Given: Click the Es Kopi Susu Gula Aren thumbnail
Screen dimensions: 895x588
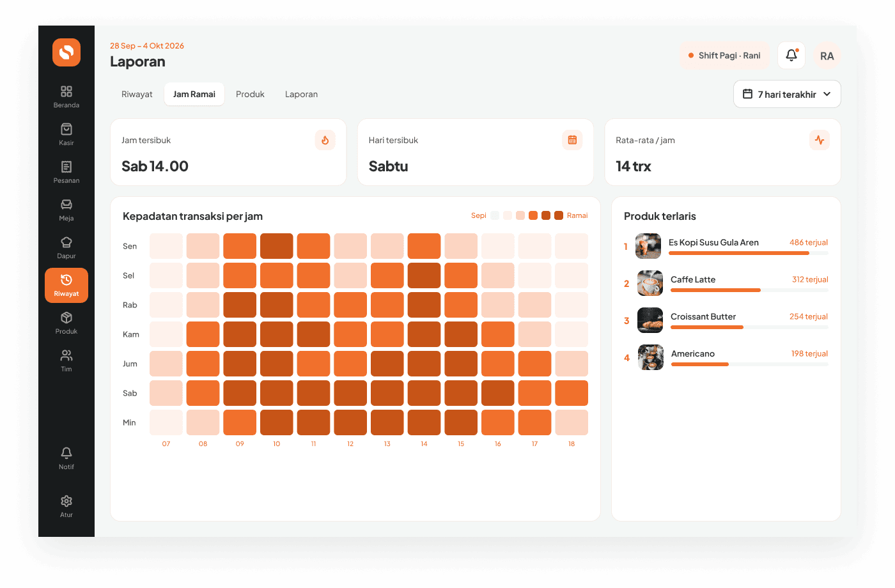Looking at the screenshot, I should tap(648, 246).
